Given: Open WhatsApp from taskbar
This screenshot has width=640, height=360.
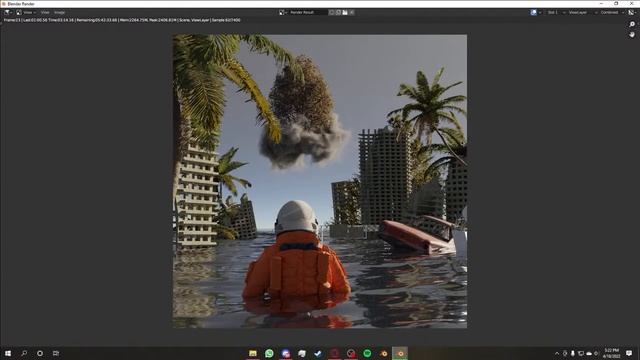Looking at the screenshot, I should click(269, 353).
